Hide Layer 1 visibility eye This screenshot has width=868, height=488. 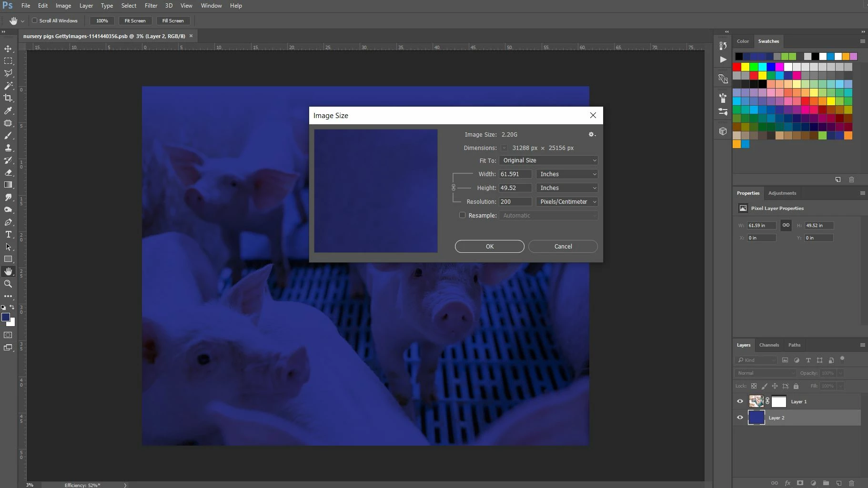point(740,401)
